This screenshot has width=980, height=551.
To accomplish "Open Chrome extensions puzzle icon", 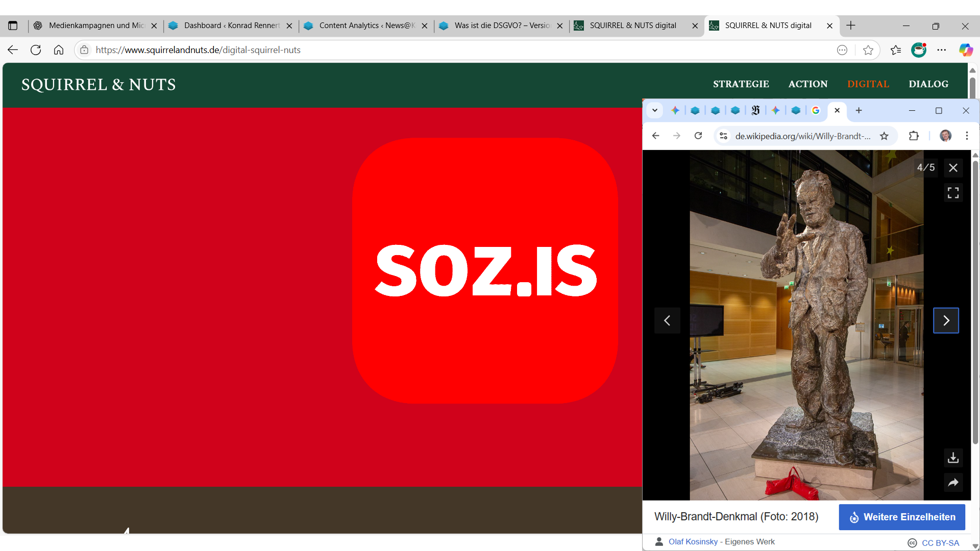I will (x=914, y=136).
